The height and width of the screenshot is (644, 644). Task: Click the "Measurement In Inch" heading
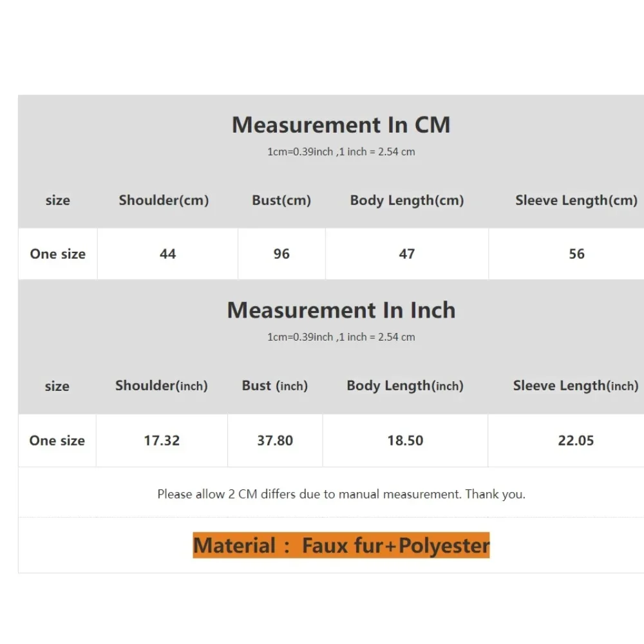tap(341, 310)
